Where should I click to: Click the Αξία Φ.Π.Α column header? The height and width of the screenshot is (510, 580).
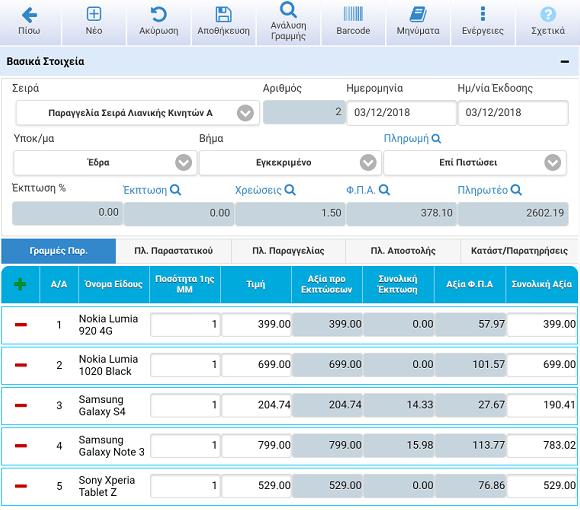click(x=470, y=284)
